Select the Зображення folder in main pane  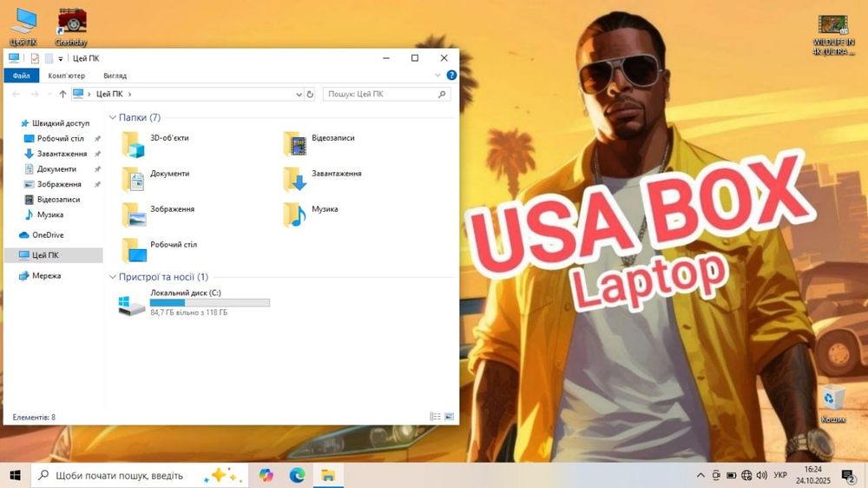[158, 215]
